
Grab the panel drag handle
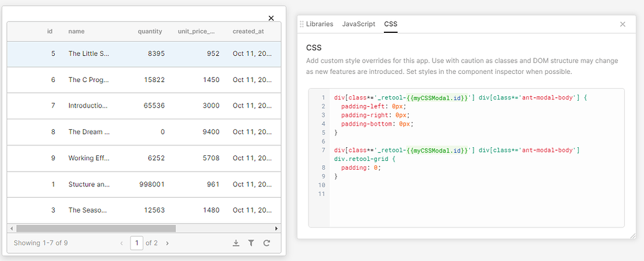point(302,24)
